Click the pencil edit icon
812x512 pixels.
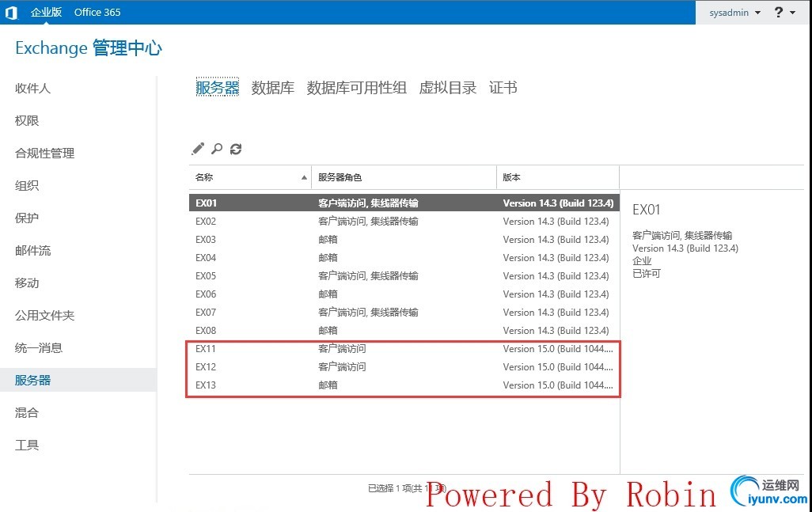pos(198,149)
